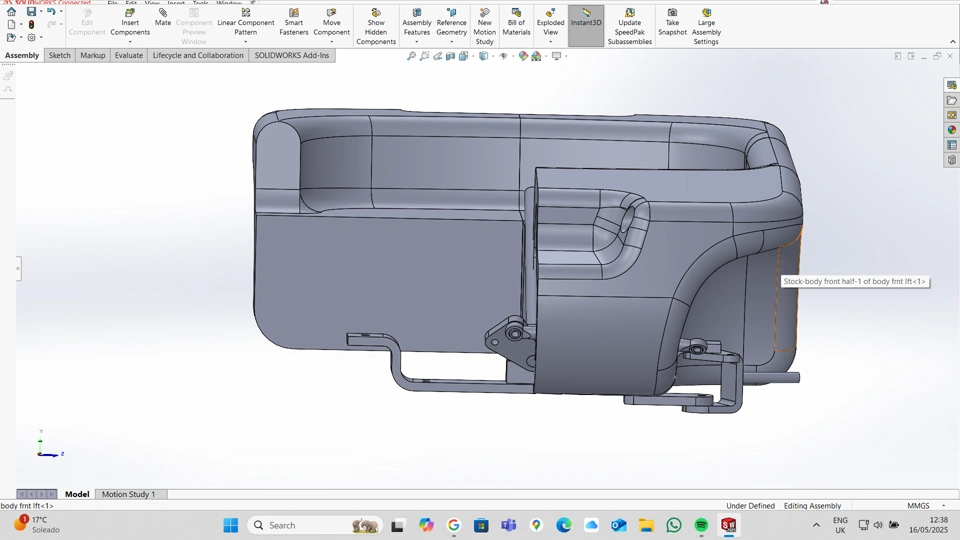Image resolution: width=960 pixels, height=540 pixels.
Task: Open Smart Fasteners tool
Action: (294, 14)
